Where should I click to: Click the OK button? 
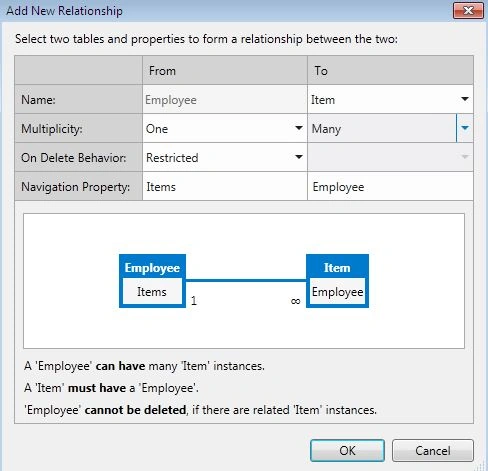click(x=347, y=451)
